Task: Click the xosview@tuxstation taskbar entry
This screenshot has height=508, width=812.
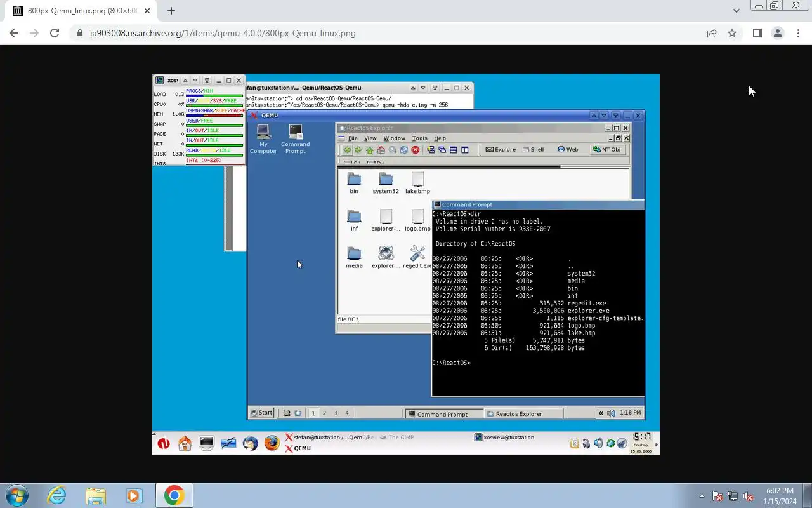Action: [504, 438]
